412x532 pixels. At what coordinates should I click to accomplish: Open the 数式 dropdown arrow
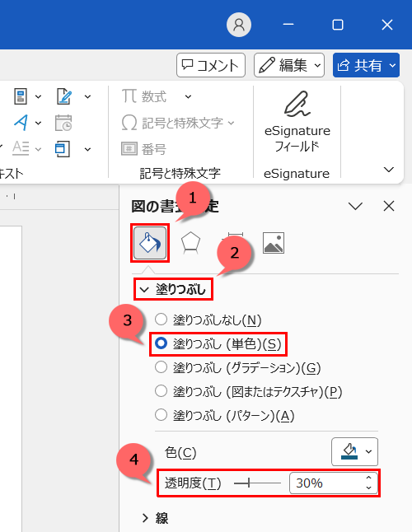click(188, 96)
